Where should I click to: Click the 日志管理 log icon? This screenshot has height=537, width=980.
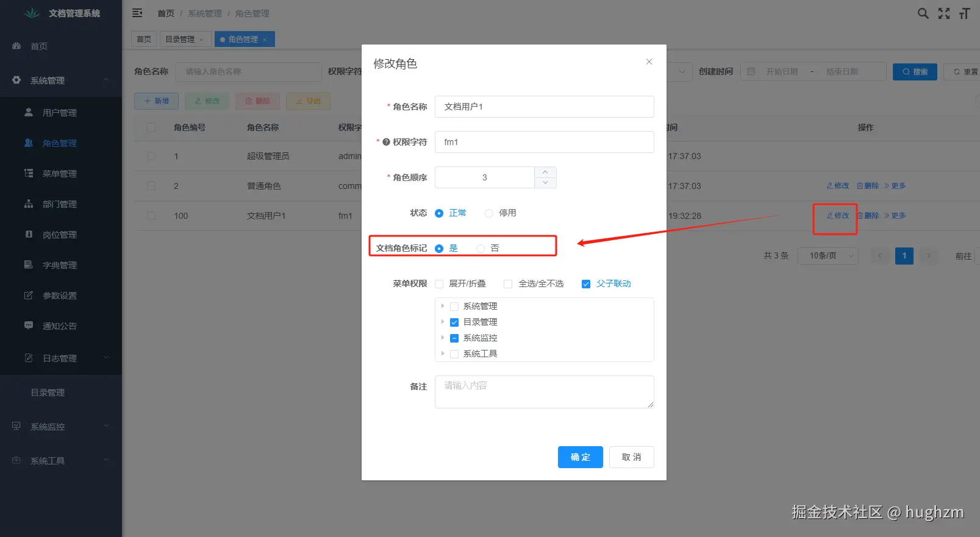29,358
